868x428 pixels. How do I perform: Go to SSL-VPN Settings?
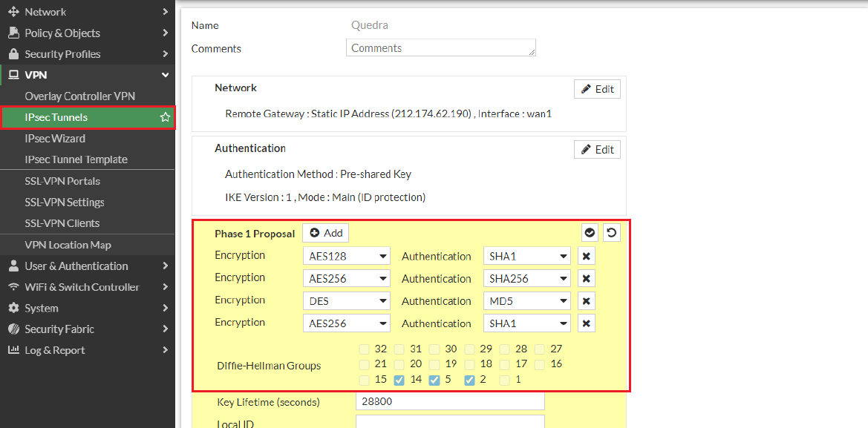pos(65,203)
